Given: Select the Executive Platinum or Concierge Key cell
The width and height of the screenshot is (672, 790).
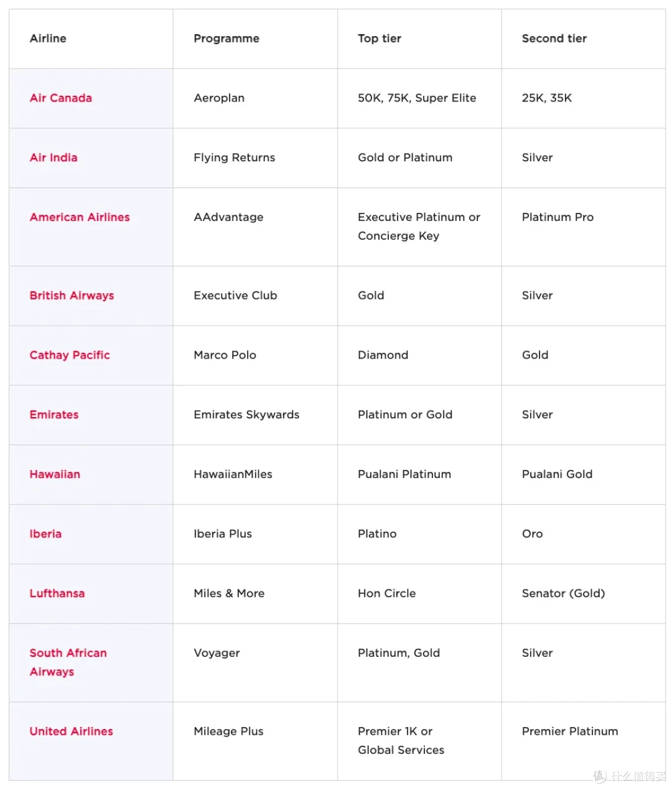Looking at the screenshot, I should (x=419, y=227).
